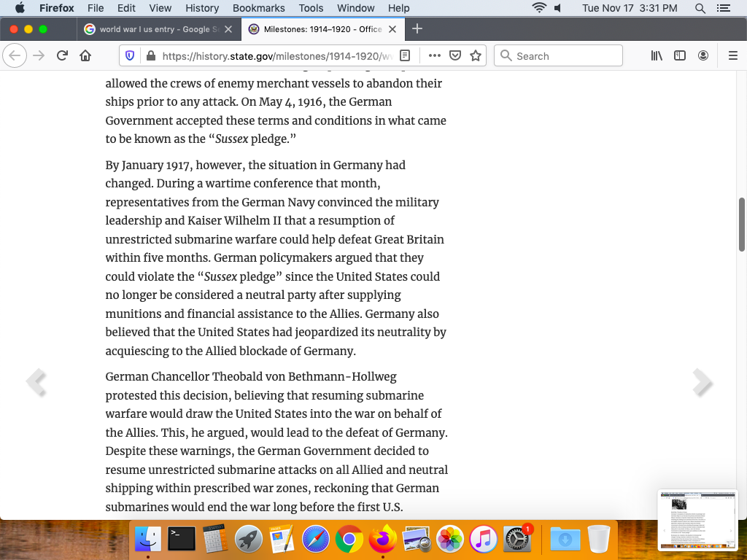
Task: Open the Library view icon
Action: coord(657,56)
